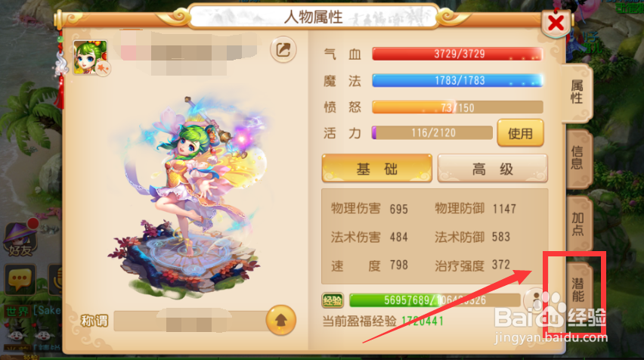Tap the orange up-arrow title button
Image resolution: width=644 pixels, height=360 pixels.
(x=281, y=320)
